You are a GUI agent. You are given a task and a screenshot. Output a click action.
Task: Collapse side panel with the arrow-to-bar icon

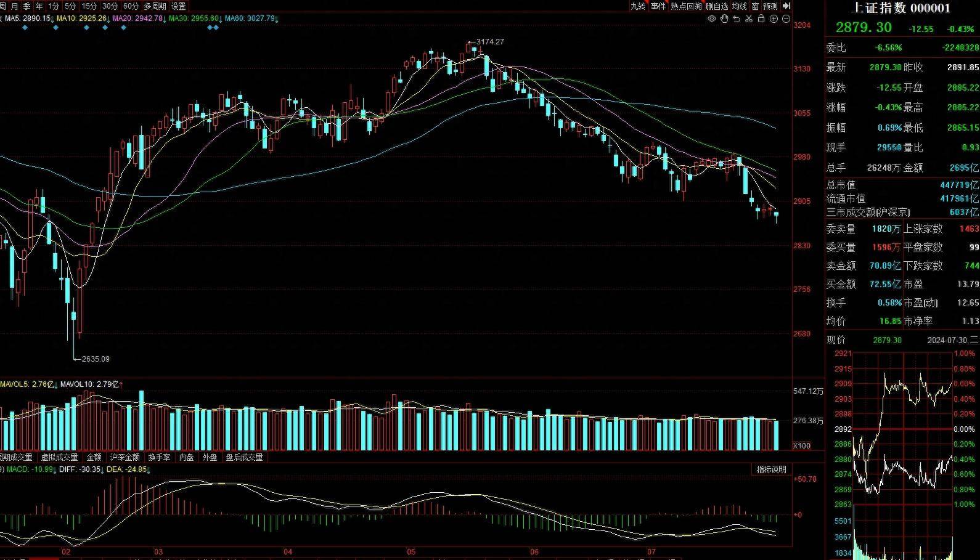tap(786, 6)
